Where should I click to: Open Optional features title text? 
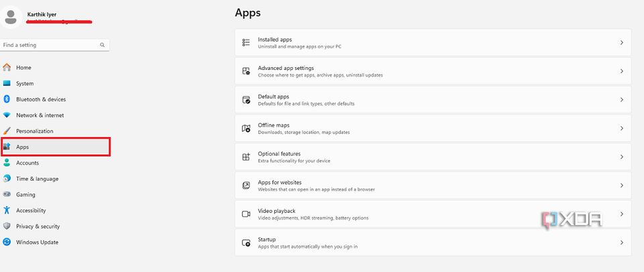[279, 154]
